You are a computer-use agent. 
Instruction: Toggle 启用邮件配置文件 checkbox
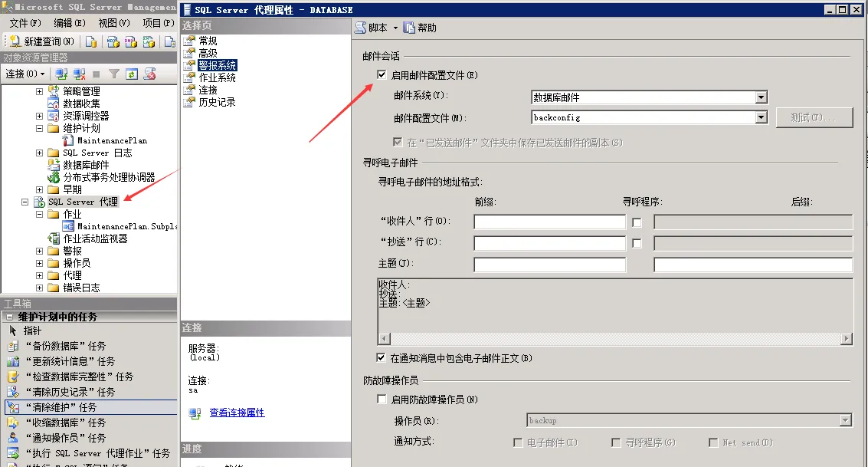point(382,75)
